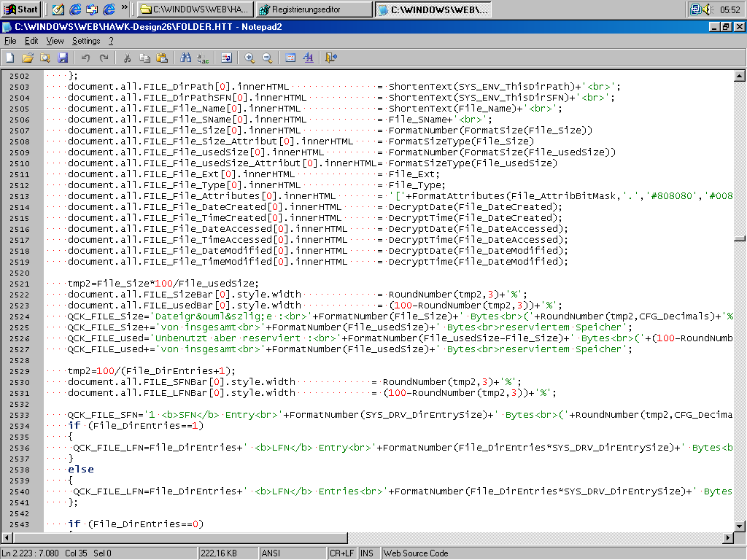Toggle INS insert mode in status bar

[368, 553]
